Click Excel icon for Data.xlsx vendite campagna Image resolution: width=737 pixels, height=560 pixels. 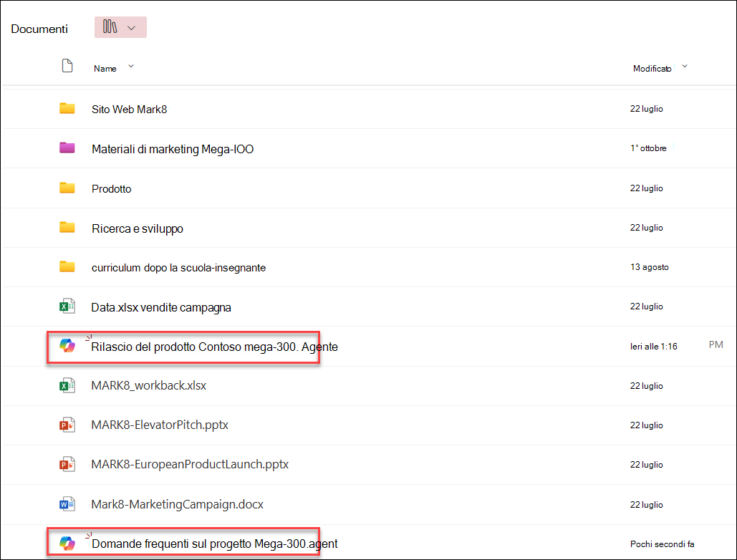(67, 306)
